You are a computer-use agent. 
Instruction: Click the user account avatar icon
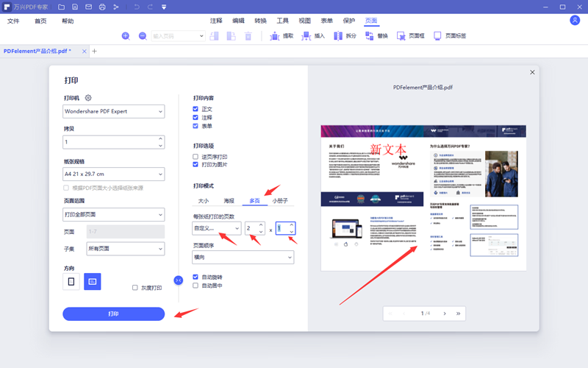point(575,21)
